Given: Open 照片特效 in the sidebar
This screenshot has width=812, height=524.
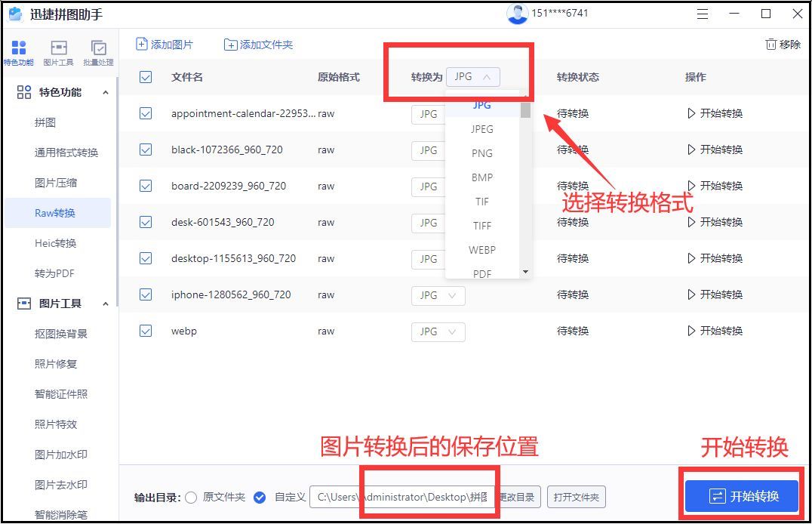Looking at the screenshot, I should [55, 424].
